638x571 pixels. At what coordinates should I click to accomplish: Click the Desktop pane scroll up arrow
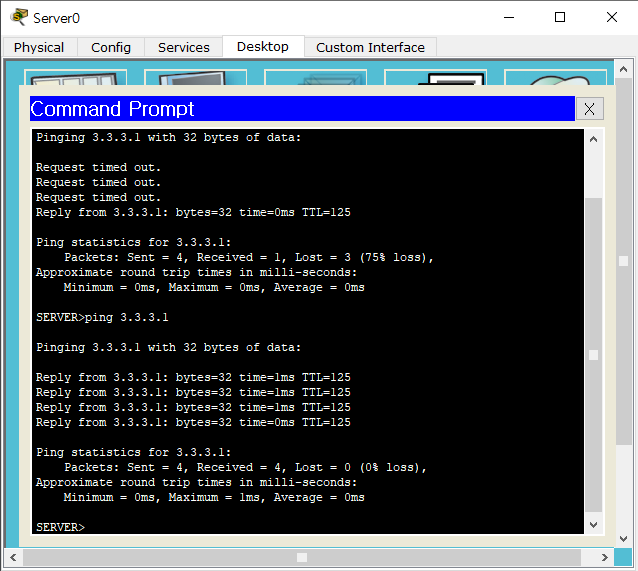click(623, 69)
